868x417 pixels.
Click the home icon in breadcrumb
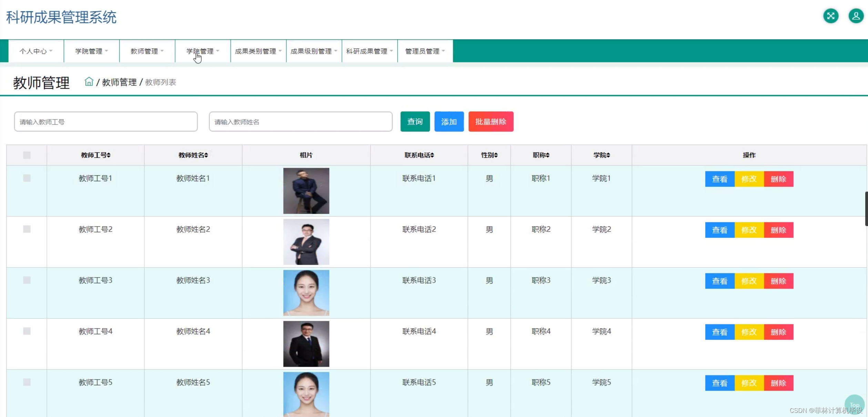[x=89, y=82]
